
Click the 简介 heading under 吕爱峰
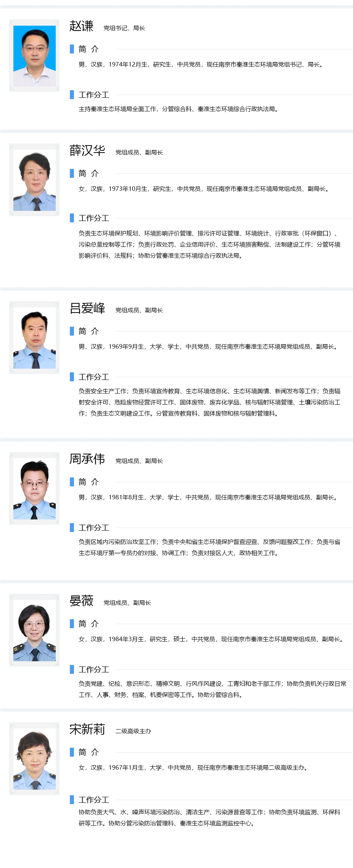[x=89, y=331]
